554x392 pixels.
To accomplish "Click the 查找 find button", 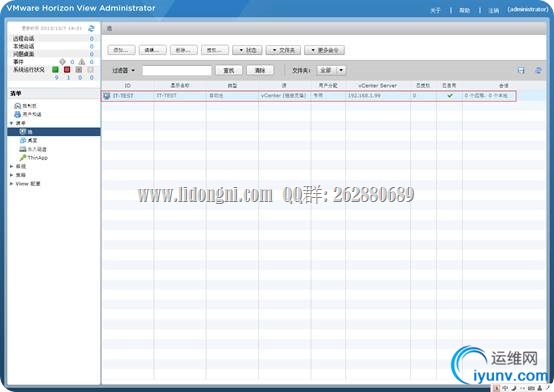I will coord(229,70).
